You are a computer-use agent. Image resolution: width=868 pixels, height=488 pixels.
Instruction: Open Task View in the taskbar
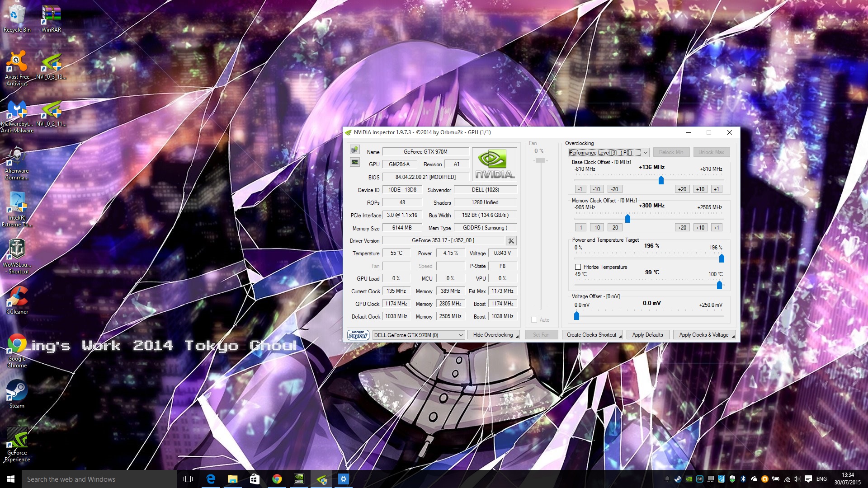tap(188, 479)
